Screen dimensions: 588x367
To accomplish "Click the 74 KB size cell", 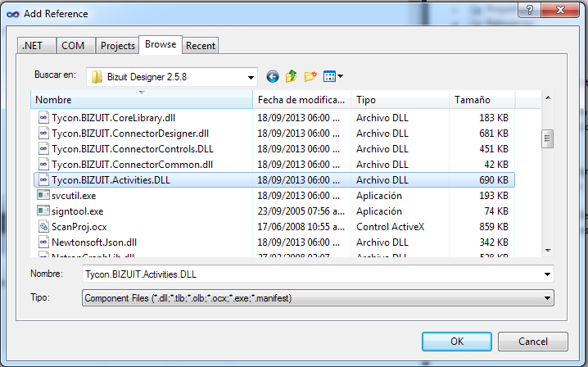I will (x=496, y=211).
